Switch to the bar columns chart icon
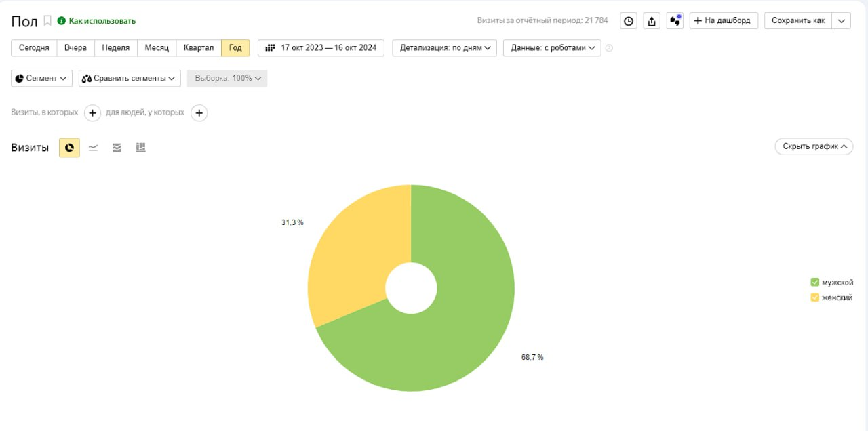This screenshot has width=868, height=431. click(x=140, y=148)
